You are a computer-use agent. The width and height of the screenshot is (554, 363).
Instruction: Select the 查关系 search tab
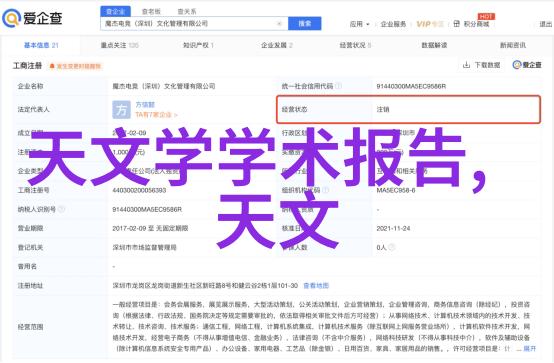point(187,12)
